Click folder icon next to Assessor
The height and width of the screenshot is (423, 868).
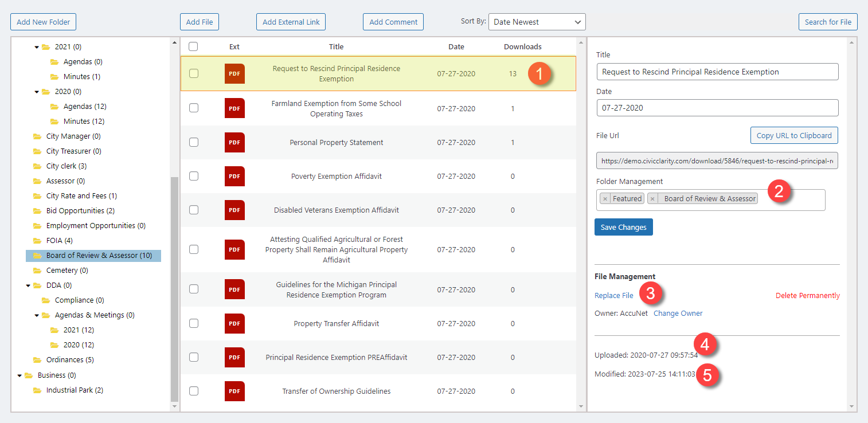(37, 181)
